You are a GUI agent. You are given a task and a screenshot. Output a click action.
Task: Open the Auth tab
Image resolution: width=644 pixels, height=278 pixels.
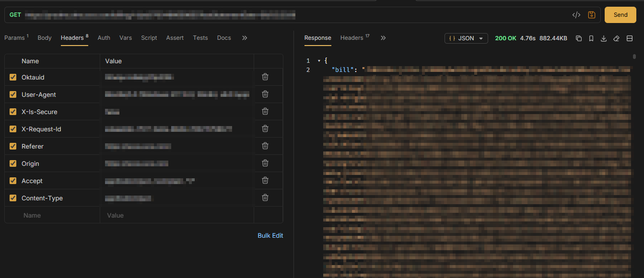tap(104, 38)
